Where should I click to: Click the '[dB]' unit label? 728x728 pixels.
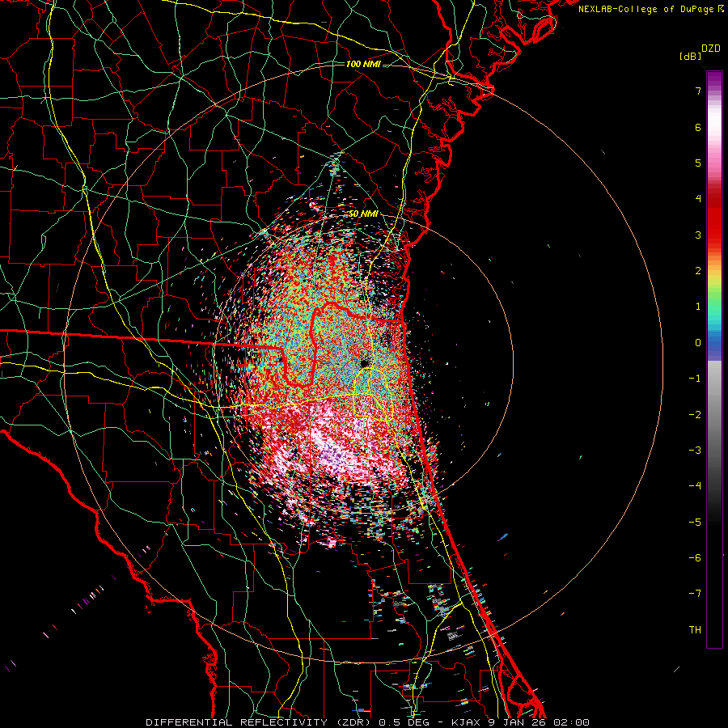[x=690, y=57]
